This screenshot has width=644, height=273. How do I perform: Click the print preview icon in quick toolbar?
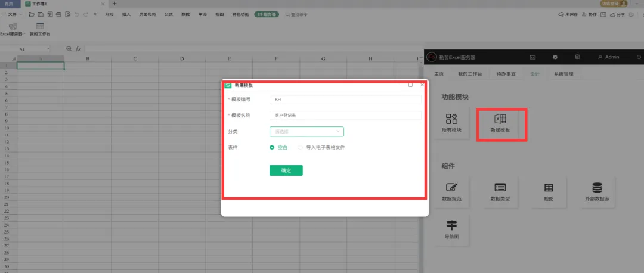tap(67, 14)
